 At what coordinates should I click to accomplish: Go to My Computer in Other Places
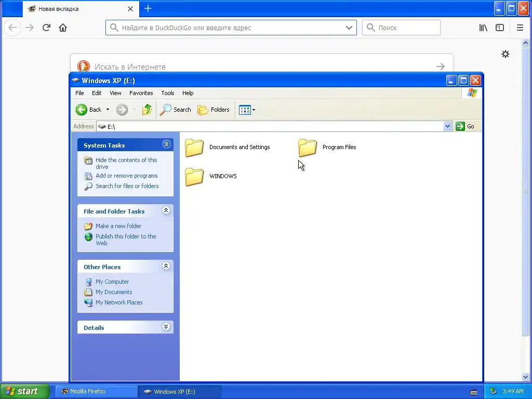point(112,282)
